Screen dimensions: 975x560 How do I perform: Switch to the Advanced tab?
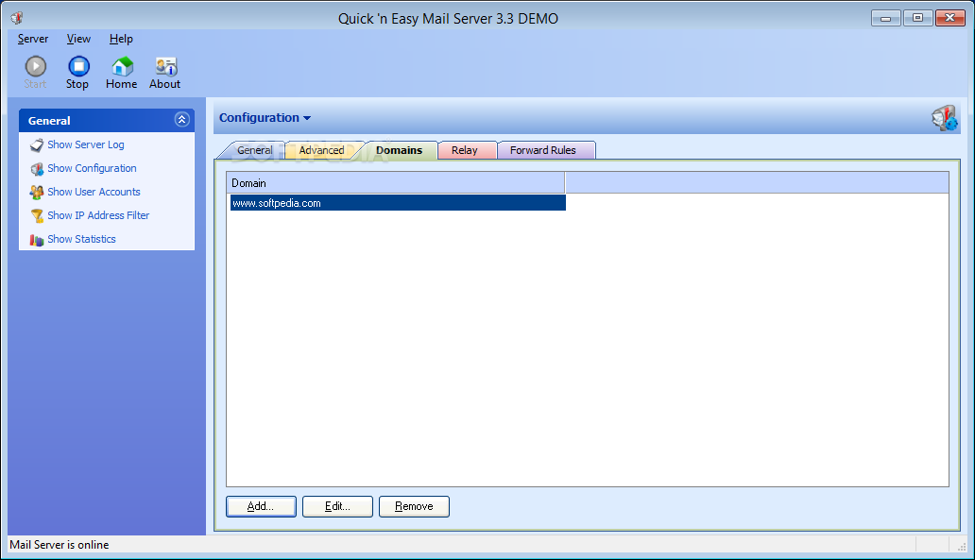(321, 150)
